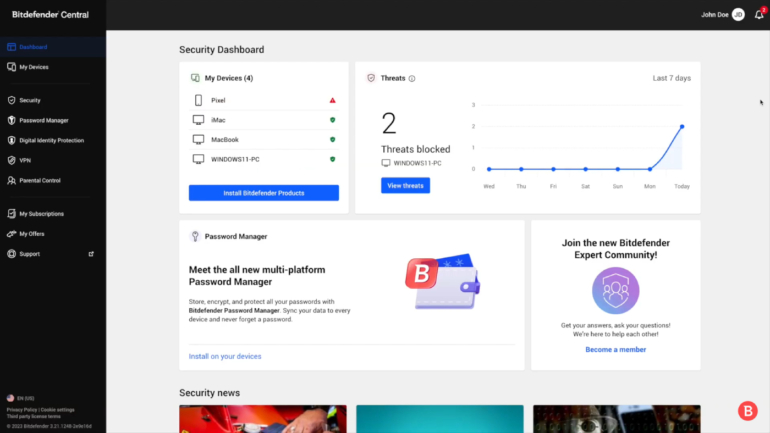
Task: Click the green shield beside MacBook
Action: [332, 139]
